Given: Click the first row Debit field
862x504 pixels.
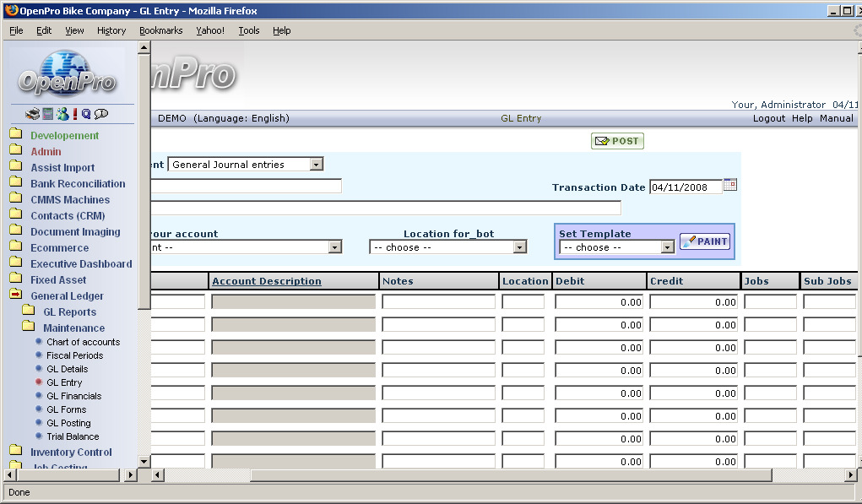Looking at the screenshot, I should tap(599, 301).
